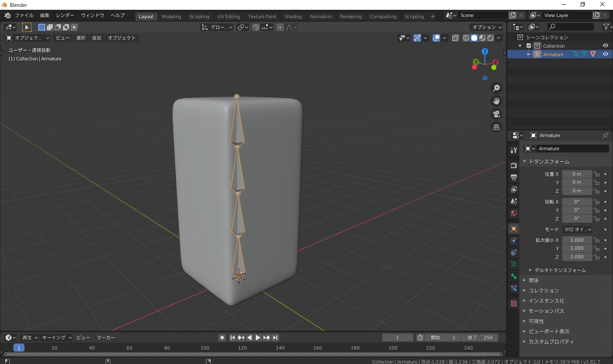Screen dimensions: 613x364
Task: Hide the Armature with its eye icon
Action: [x=605, y=54]
